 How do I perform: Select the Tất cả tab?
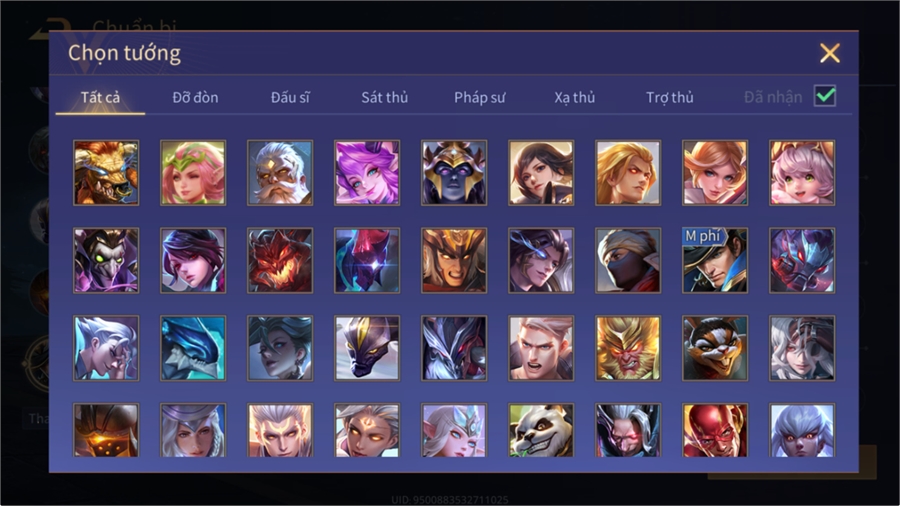pos(100,98)
